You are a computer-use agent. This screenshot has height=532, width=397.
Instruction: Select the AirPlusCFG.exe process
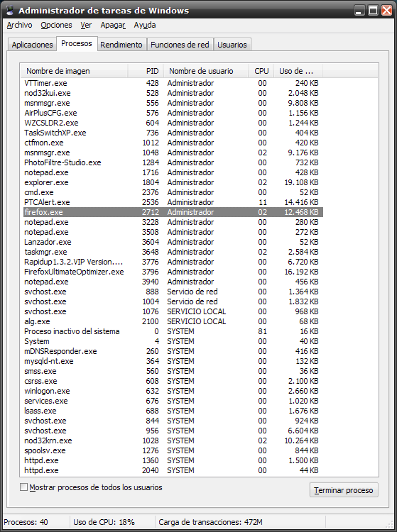(x=173, y=113)
